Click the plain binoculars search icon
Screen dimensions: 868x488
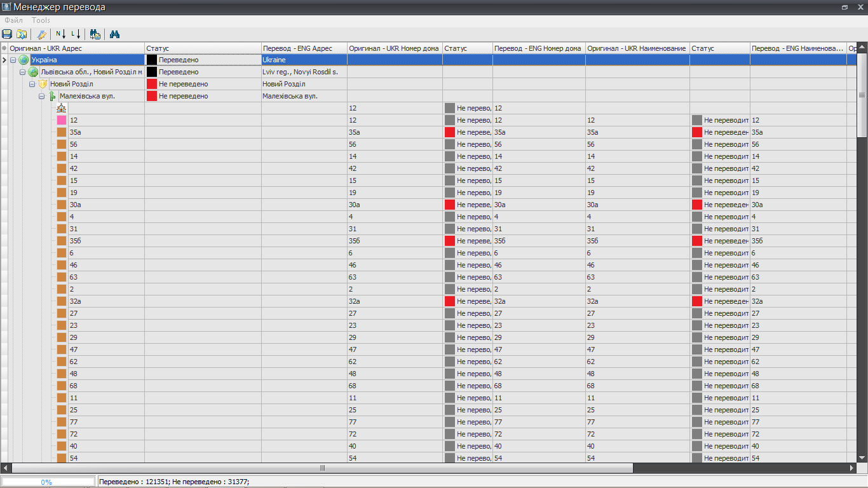pos(115,34)
